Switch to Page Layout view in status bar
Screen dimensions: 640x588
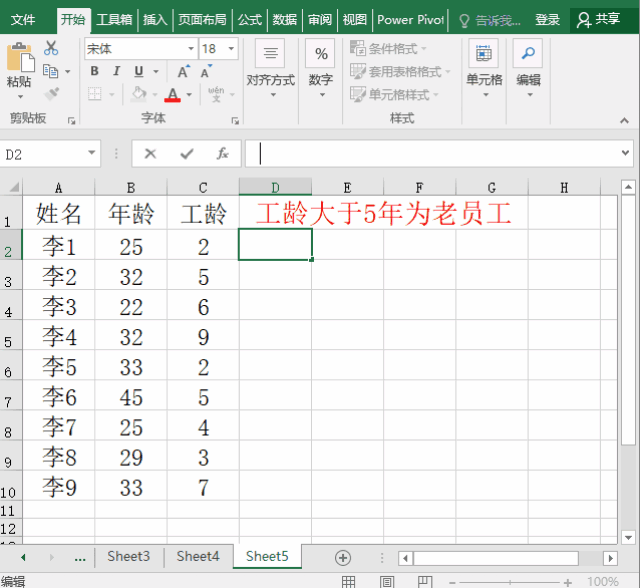click(x=387, y=581)
